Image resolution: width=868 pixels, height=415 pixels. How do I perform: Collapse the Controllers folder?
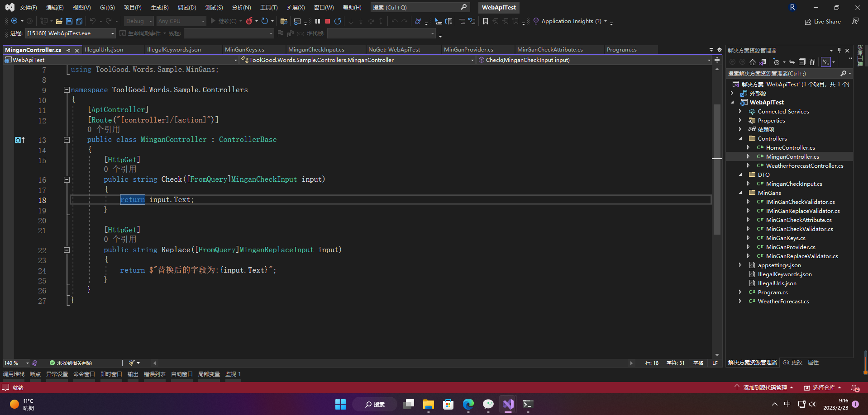tap(741, 138)
